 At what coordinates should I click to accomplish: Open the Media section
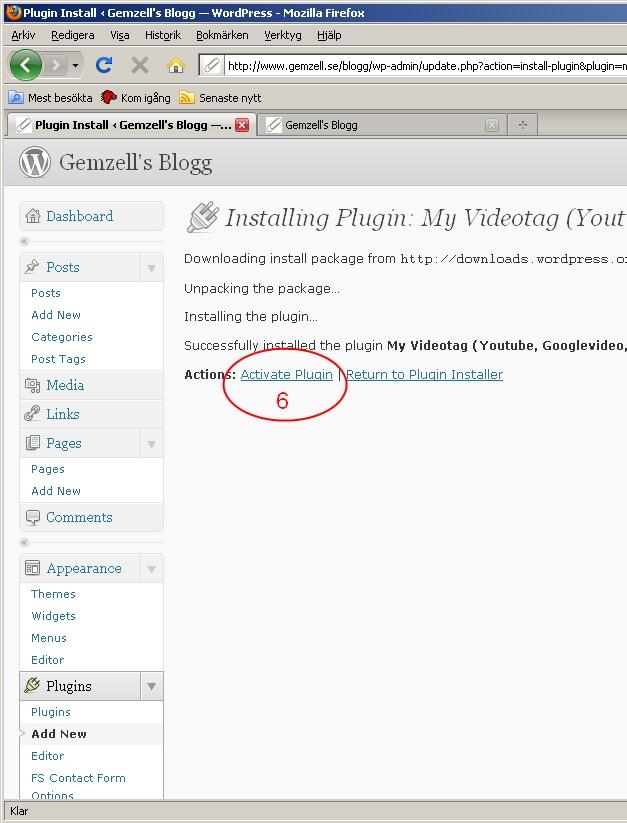click(65, 385)
